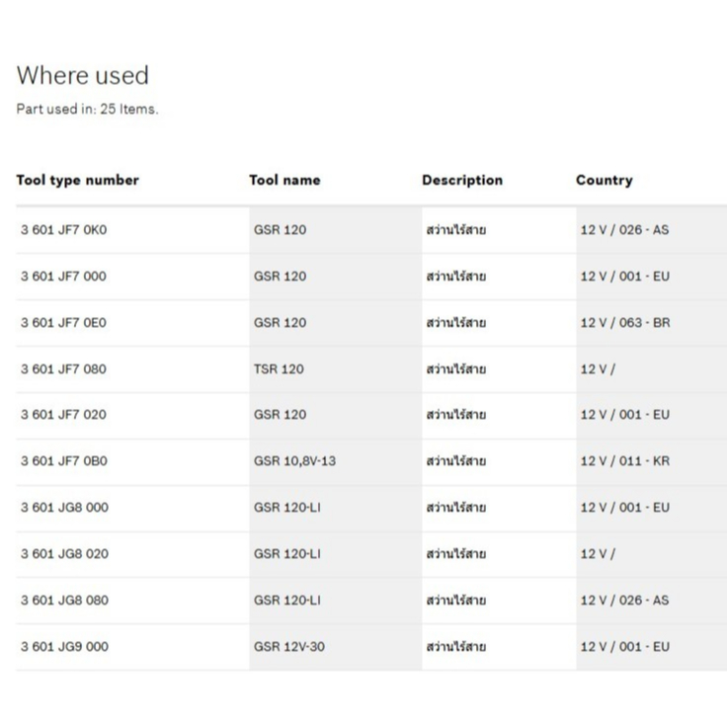Click the 'Country' column header
This screenshot has height=728, width=728.
[x=605, y=180]
